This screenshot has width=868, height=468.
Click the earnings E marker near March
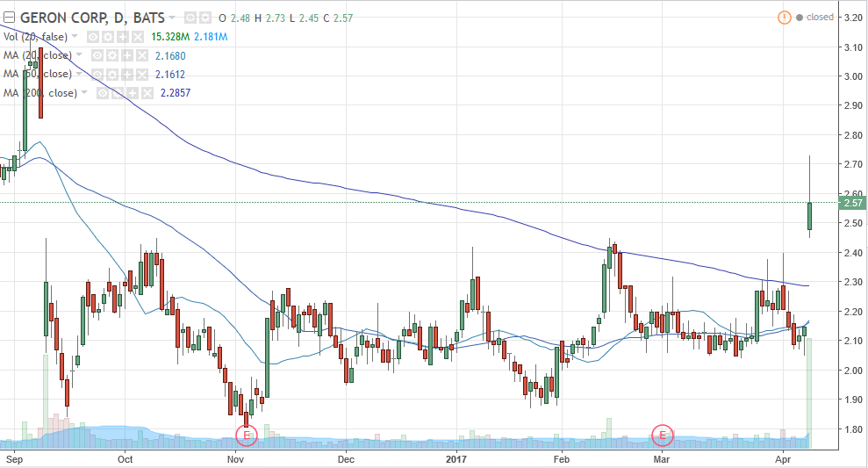(662, 435)
